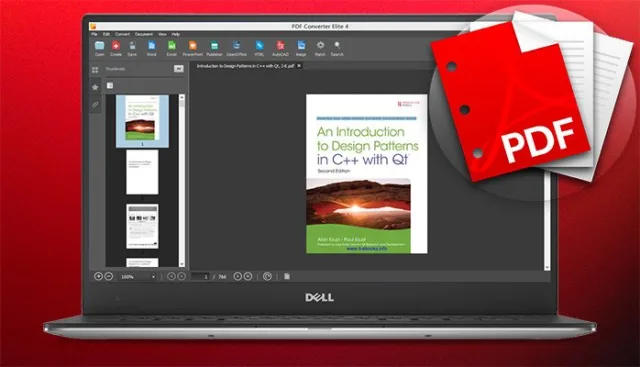
Task: Select the Publisher conversion icon
Action: pyautogui.click(x=214, y=48)
